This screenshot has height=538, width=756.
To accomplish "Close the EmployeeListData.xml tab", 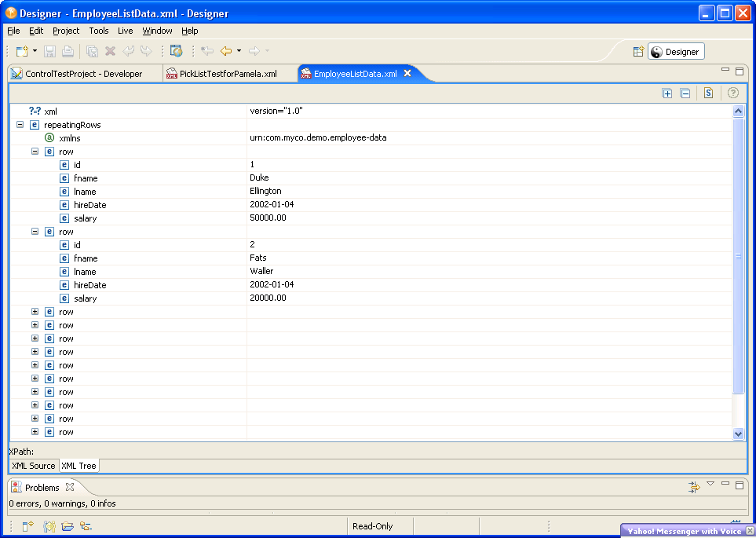I will pos(407,73).
